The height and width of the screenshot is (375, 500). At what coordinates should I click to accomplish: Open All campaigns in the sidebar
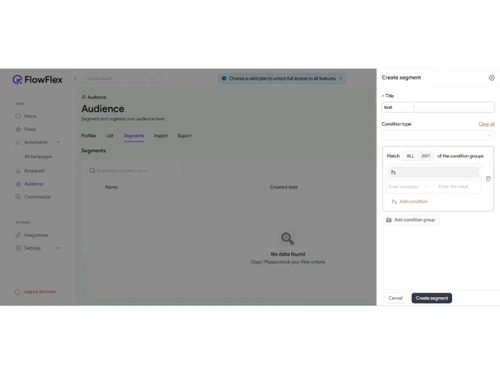pyautogui.click(x=38, y=156)
